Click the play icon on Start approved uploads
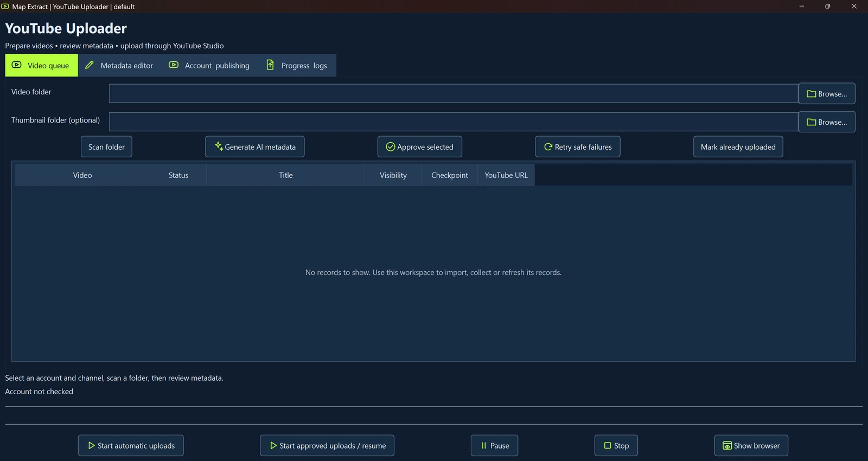Screen dimensions: 868x461 coord(273,445)
